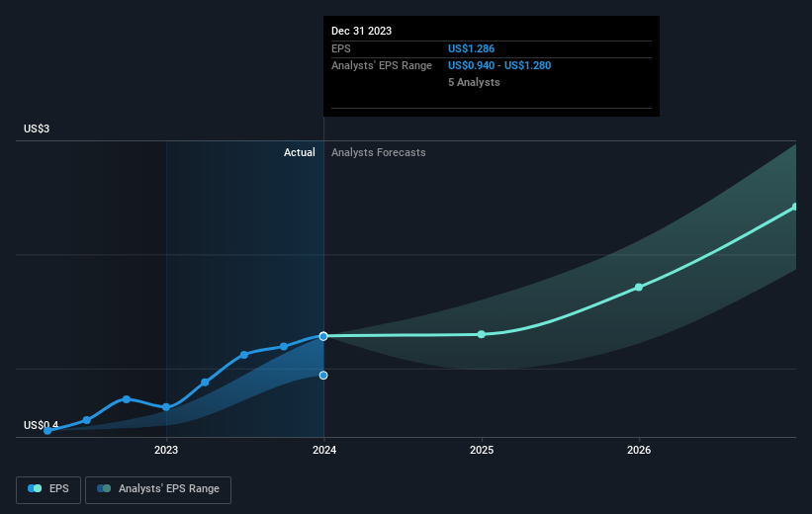
Task: Click the US$0.940 - US$1.280 range value
Action: 499,66
